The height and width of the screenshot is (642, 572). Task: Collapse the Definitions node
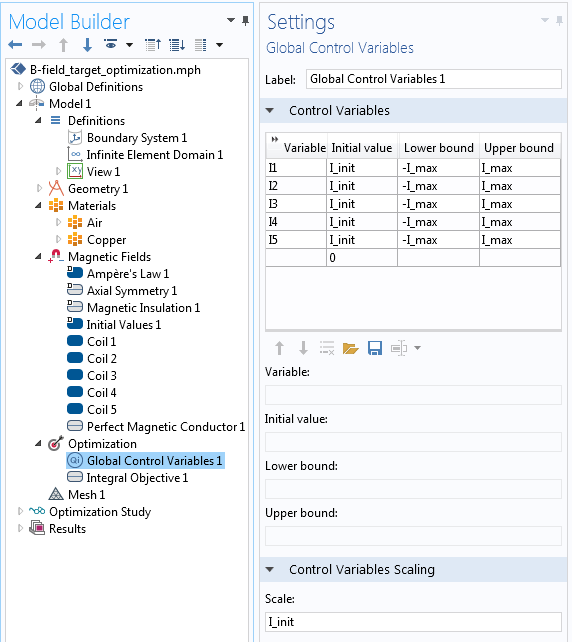pos(38,120)
